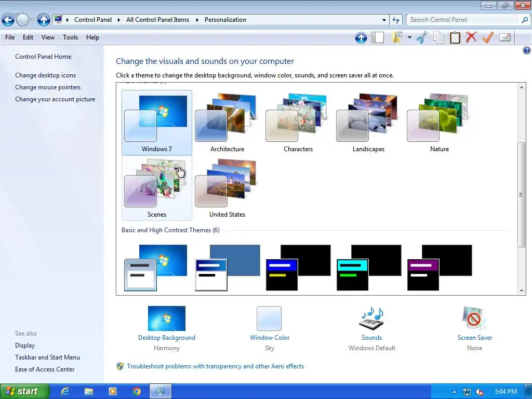Click the Desktop Background preview image
Image resolution: width=532 pixels, height=399 pixels.
(x=167, y=318)
